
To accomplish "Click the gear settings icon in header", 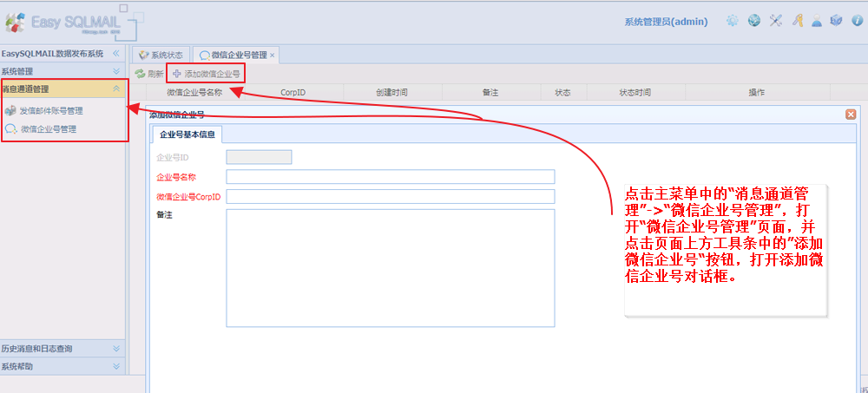I will pyautogui.click(x=733, y=21).
